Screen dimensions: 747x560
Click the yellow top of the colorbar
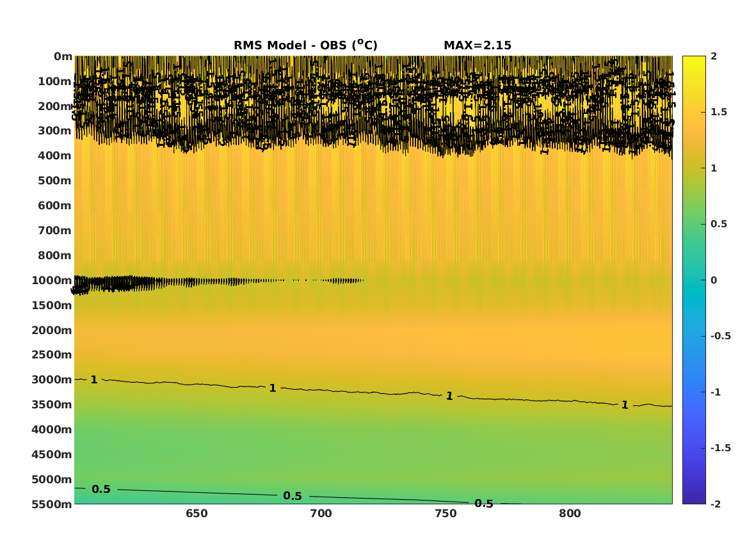(x=694, y=62)
